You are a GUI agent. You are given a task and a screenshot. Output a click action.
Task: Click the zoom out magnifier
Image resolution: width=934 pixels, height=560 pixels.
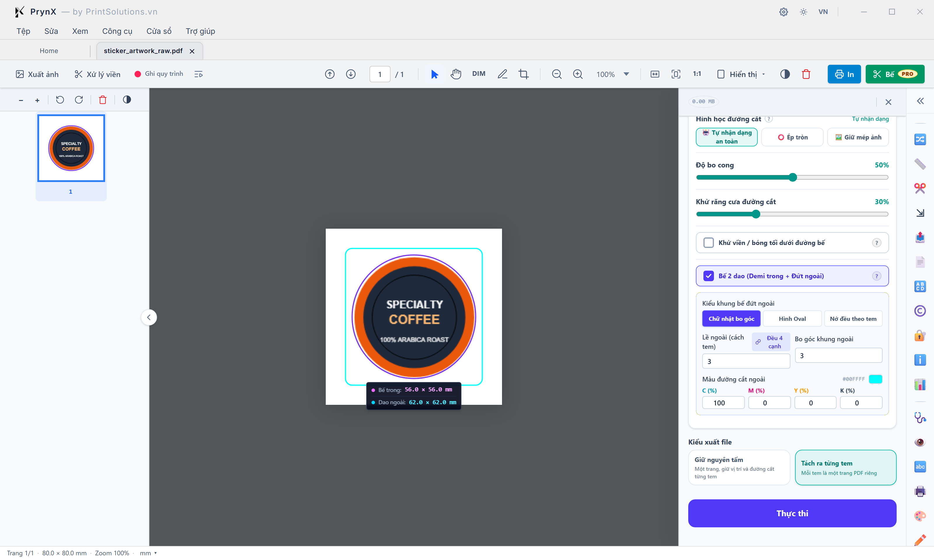[x=557, y=74]
